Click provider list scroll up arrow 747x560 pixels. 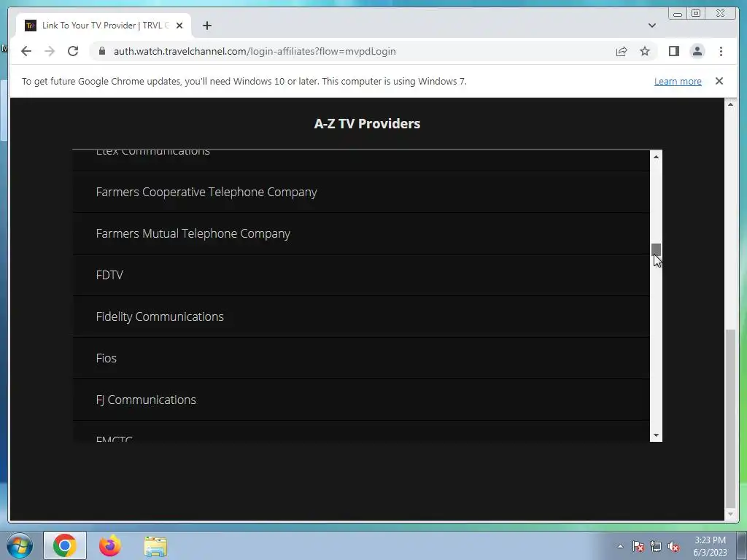(x=656, y=157)
